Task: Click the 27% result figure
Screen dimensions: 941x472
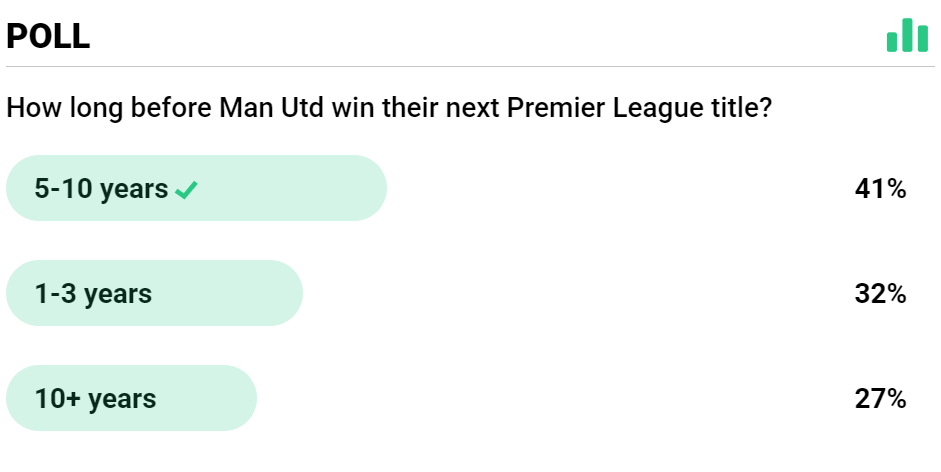Action: (x=880, y=398)
